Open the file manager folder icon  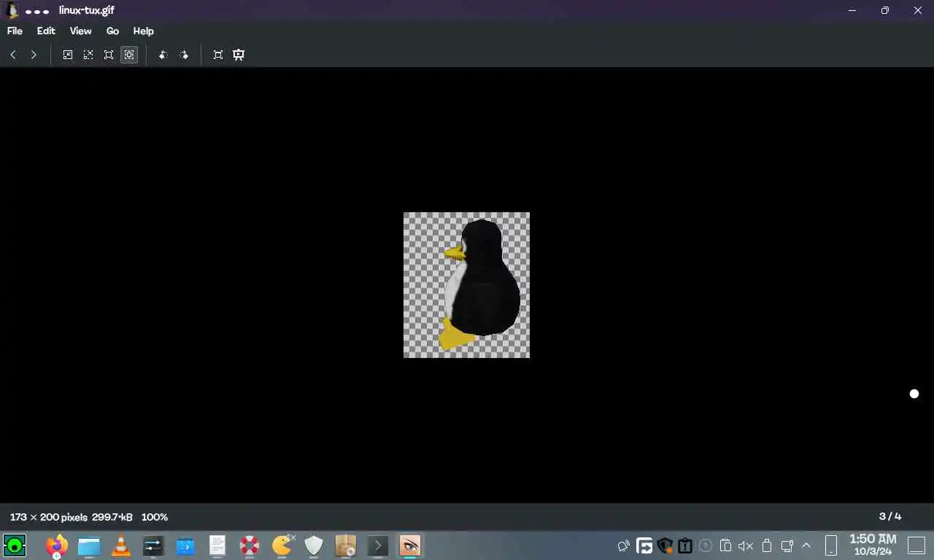point(89,545)
